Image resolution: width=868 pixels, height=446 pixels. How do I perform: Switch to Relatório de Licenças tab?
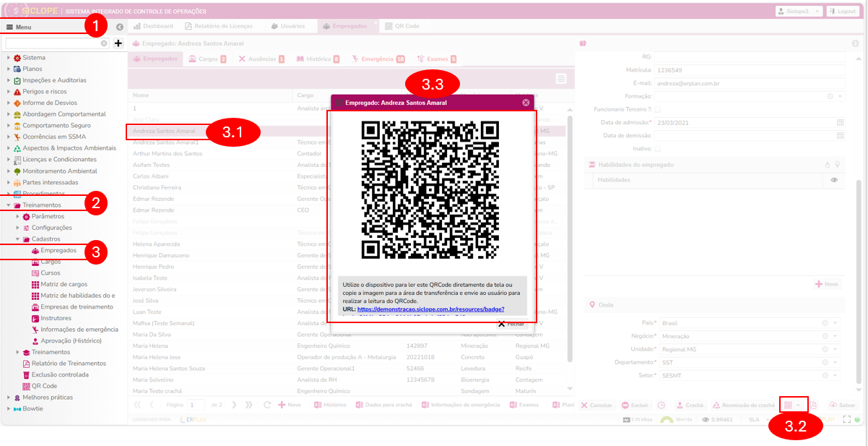219,26
